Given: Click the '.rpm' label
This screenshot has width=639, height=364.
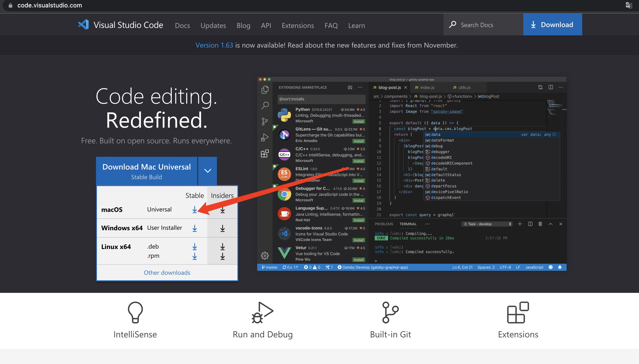Looking at the screenshot, I should (x=153, y=256).
